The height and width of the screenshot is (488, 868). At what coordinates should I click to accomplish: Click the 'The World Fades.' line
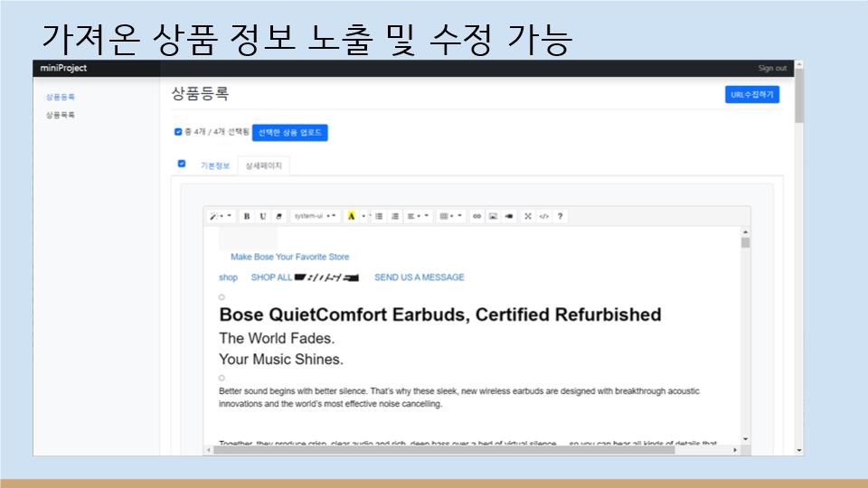pos(277,338)
